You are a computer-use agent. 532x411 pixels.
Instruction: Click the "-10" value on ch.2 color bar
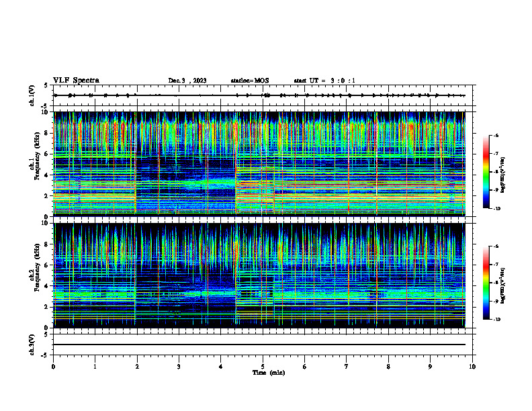(497, 320)
